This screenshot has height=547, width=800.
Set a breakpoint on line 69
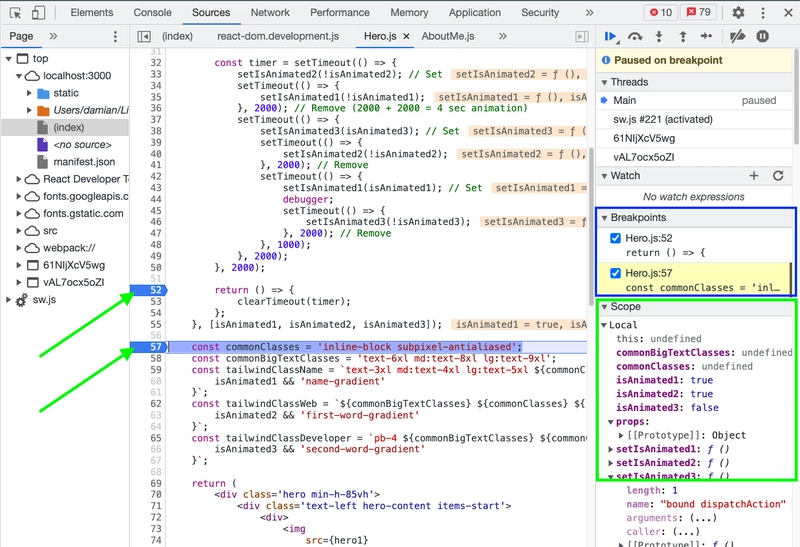pyautogui.click(x=155, y=483)
